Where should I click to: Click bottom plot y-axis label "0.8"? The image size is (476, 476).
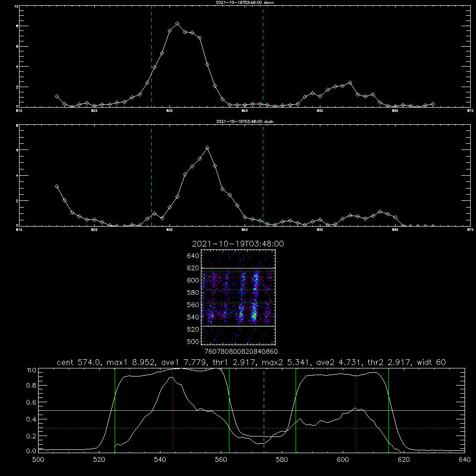31,386
